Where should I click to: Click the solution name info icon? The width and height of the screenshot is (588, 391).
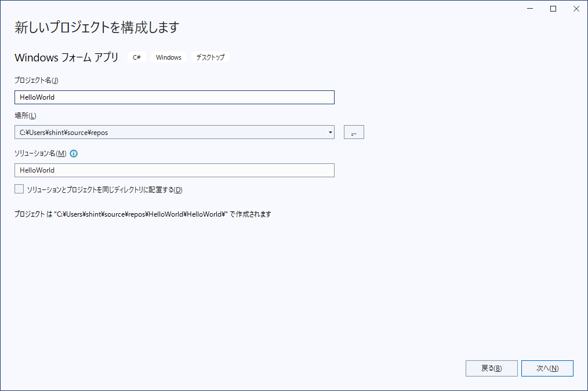[74, 154]
